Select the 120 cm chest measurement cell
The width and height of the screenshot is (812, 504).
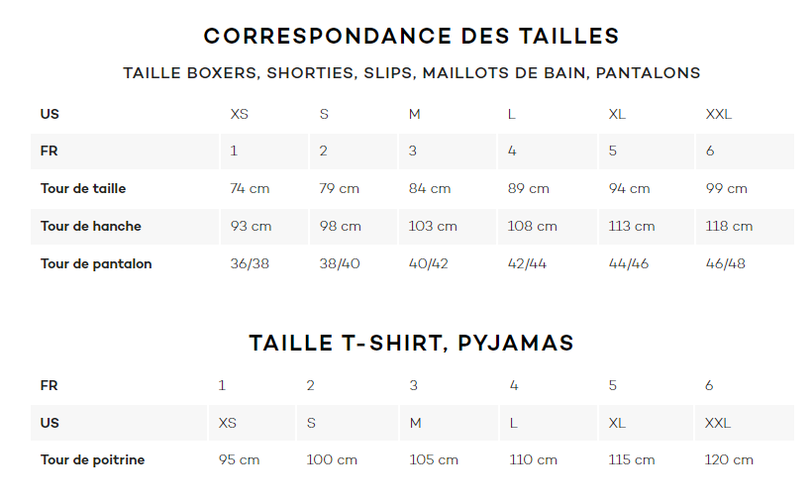pyautogui.click(x=729, y=460)
